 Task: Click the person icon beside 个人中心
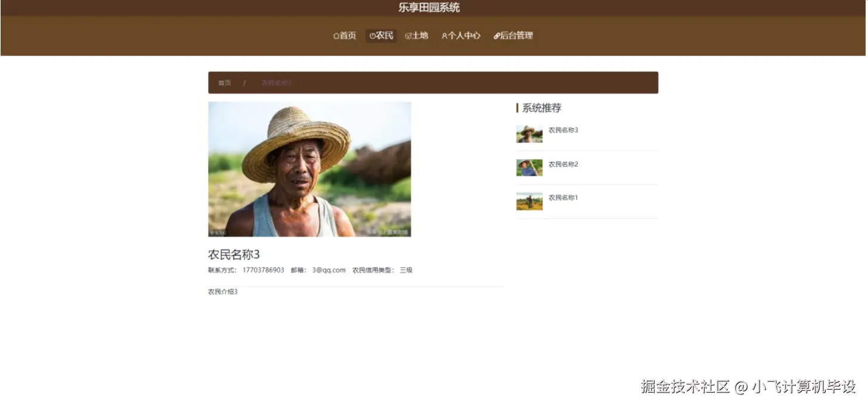(x=444, y=36)
